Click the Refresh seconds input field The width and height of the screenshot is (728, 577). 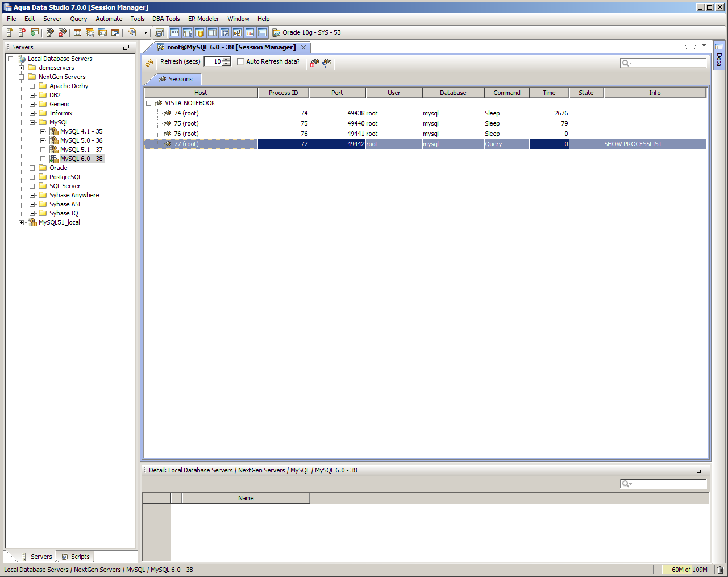pos(213,61)
